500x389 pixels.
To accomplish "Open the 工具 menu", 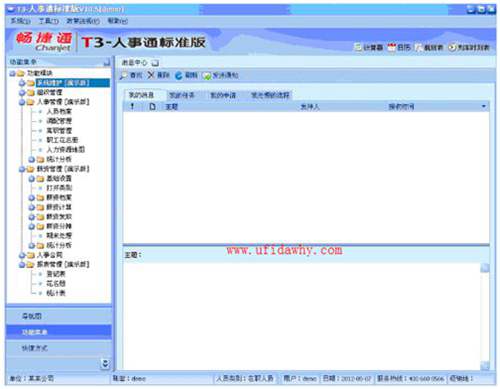I will [48, 21].
